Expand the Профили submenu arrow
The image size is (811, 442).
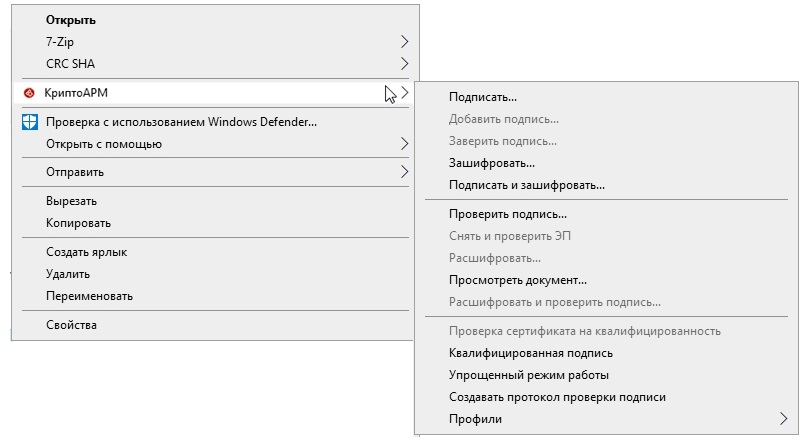coord(784,419)
